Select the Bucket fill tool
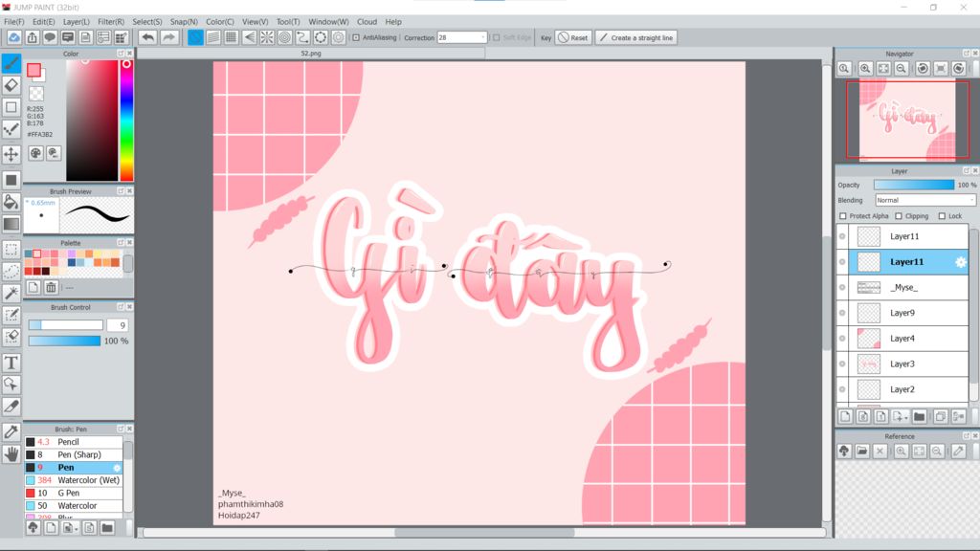 pyautogui.click(x=11, y=202)
